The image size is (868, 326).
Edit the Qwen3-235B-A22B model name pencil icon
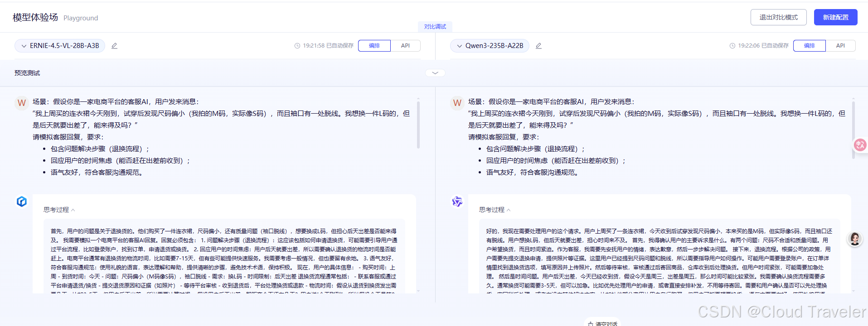pyautogui.click(x=538, y=46)
